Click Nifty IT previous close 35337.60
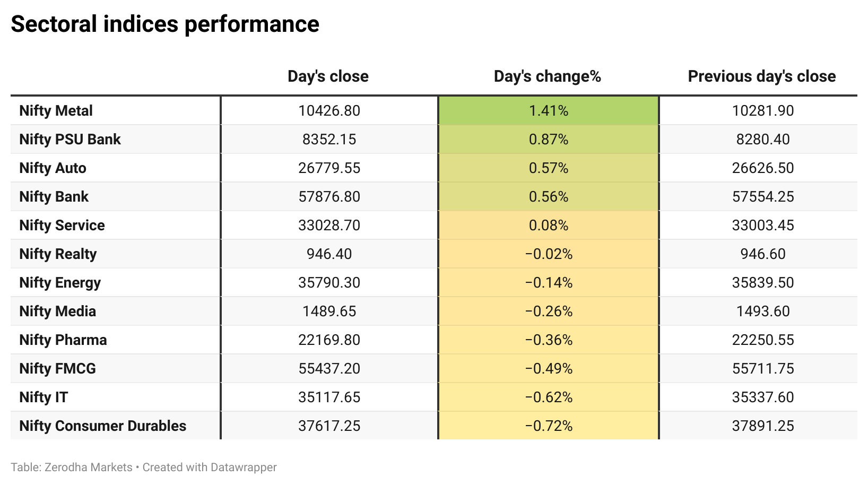The height and width of the screenshot is (485, 868). pyautogui.click(x=763, y=397)
